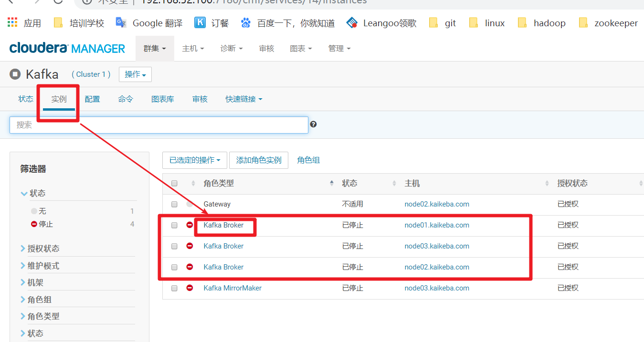
Task: Switch to the Kafka service 审核 tab
Action: tap(200, 99)
